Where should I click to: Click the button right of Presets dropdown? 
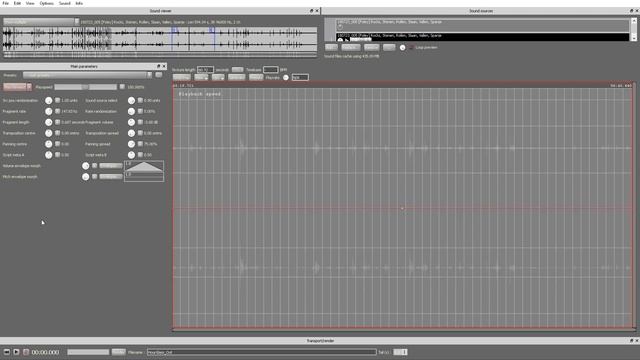coord(158,75)
